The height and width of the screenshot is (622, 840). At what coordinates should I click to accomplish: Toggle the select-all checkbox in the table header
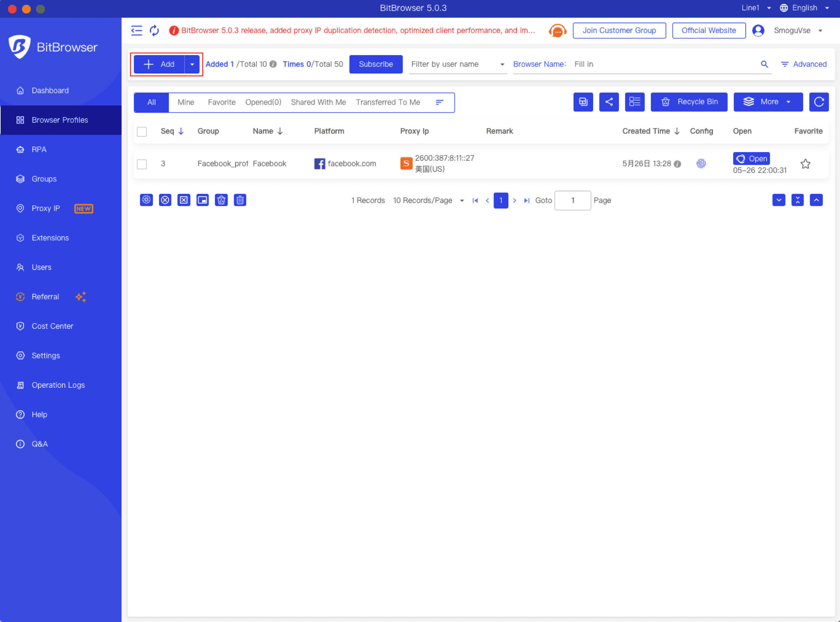(142, 131)
